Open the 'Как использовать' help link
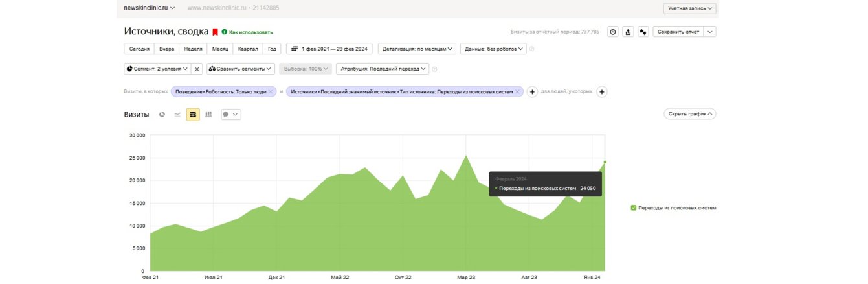Screen dimensions: 868x284 [x=250, y=32]
